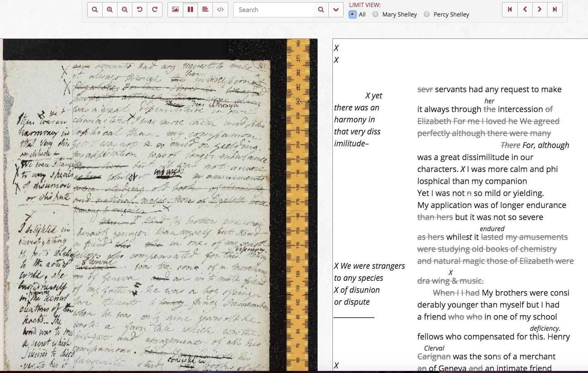Show the XML code view

coord(220,10)
